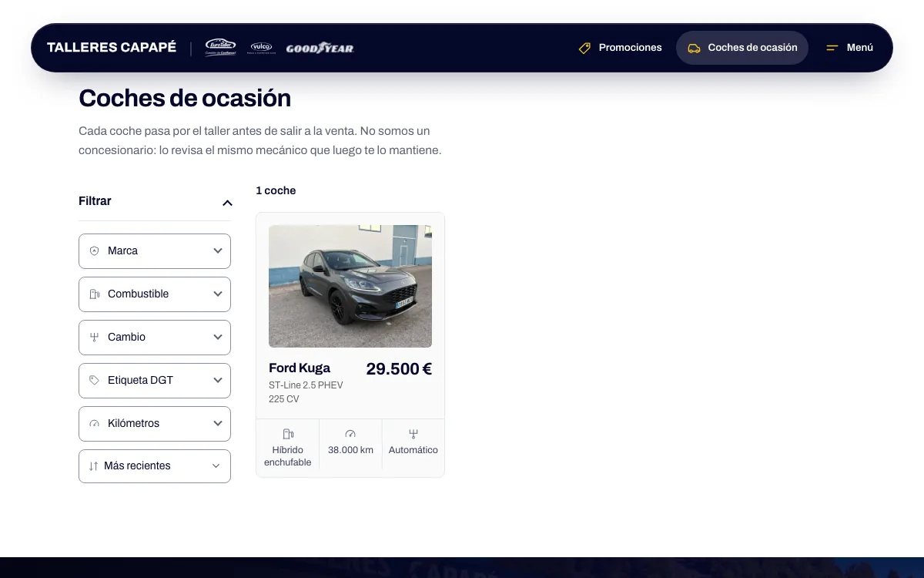Open the Promociones page
The image size is (924, 578).
[x=620, y=48]
